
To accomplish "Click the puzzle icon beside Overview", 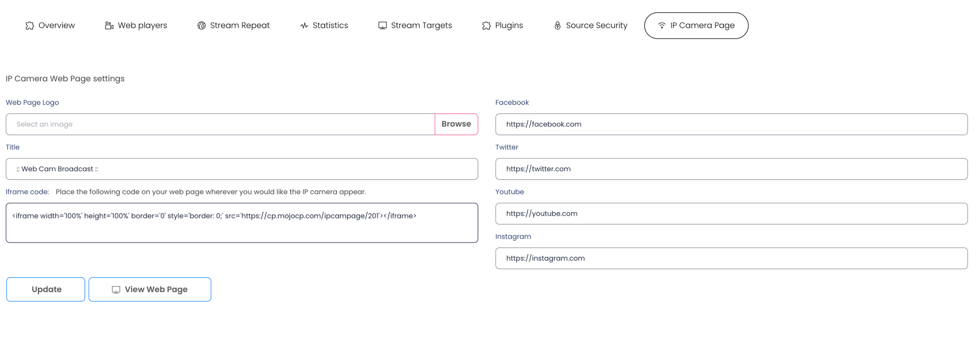I will (x=29, y=26).
